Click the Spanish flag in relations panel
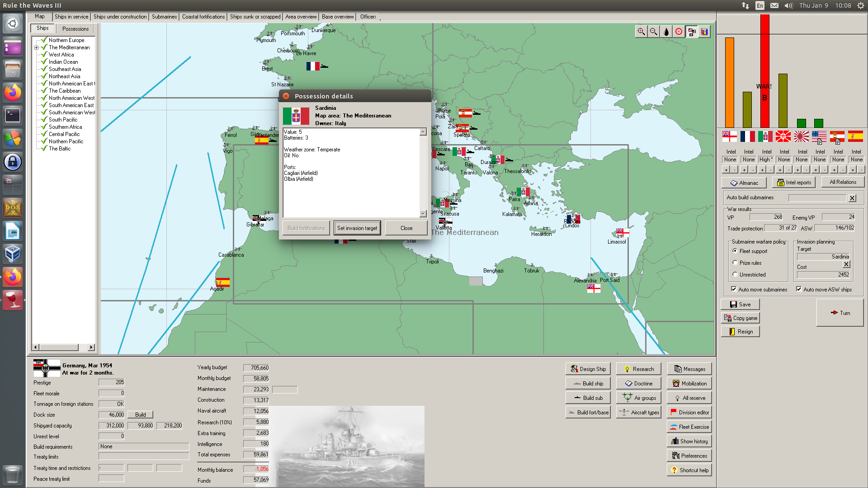This screenshot has width=868, height=488. coord(855,136)
